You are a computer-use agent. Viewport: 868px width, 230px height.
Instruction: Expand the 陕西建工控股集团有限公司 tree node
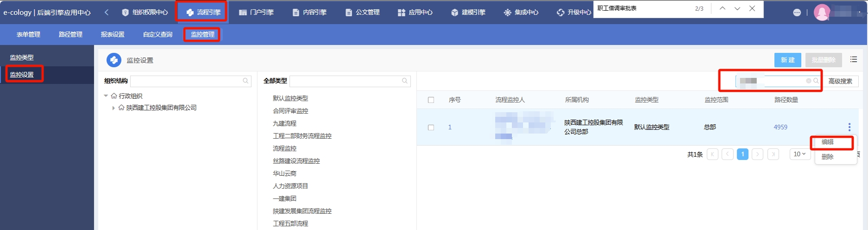click(x=114, y=108)
